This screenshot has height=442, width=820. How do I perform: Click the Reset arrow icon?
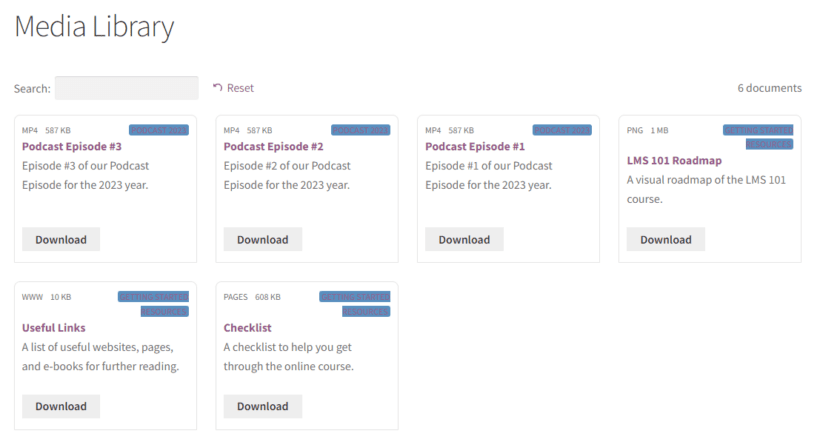coord(218,87)
